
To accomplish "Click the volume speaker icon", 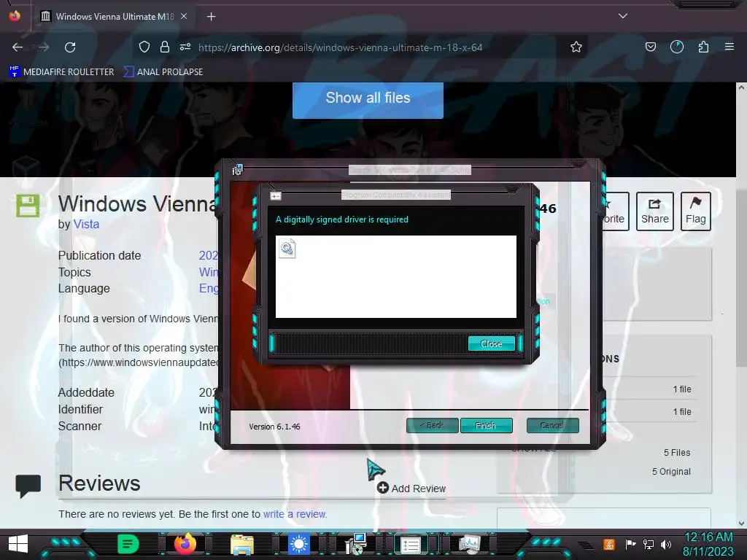I will point(666,544).
